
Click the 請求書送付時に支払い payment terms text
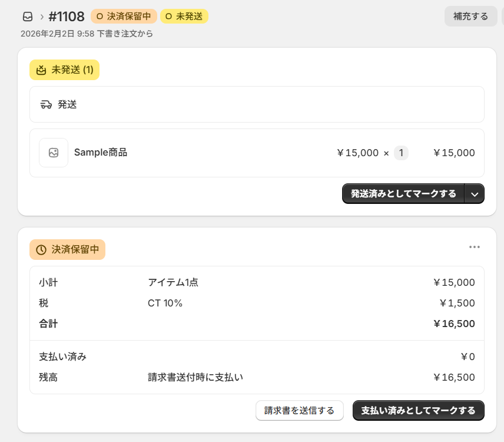click(195, 377)
